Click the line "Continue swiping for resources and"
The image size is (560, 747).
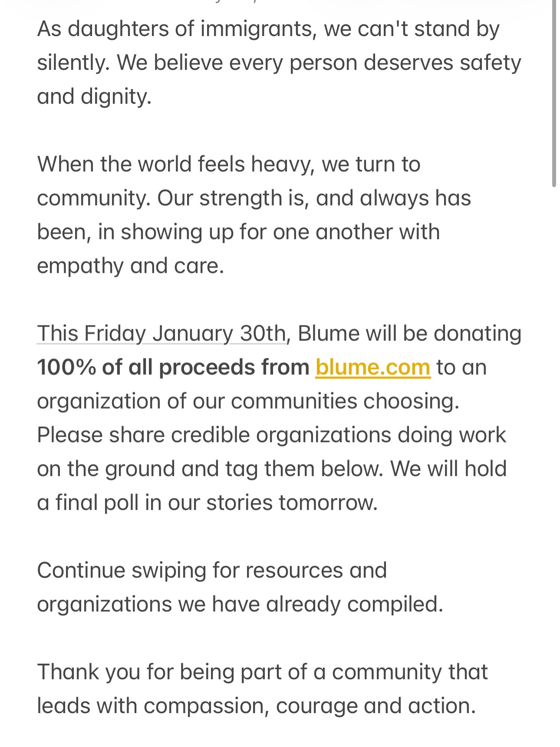click(x=211, y=571)
